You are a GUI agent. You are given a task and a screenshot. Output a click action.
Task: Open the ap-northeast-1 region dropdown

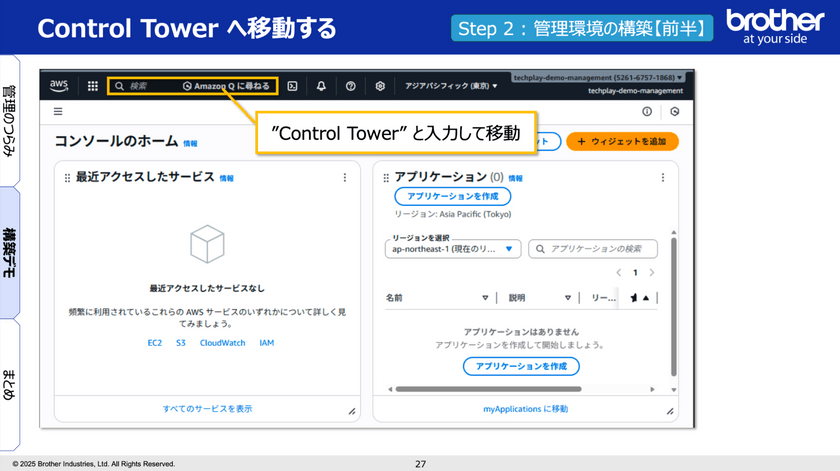click(453, 249)
